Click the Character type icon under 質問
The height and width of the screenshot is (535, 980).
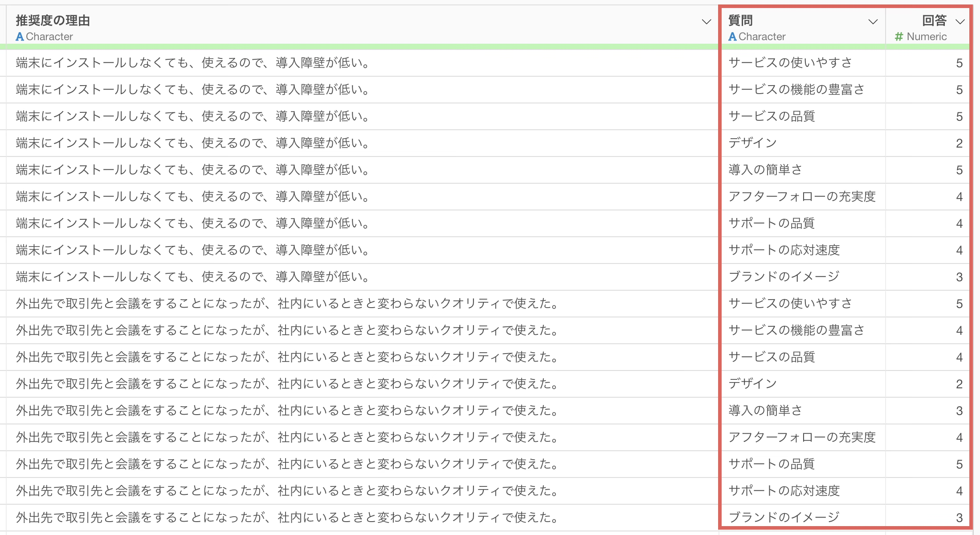[732, 37]
